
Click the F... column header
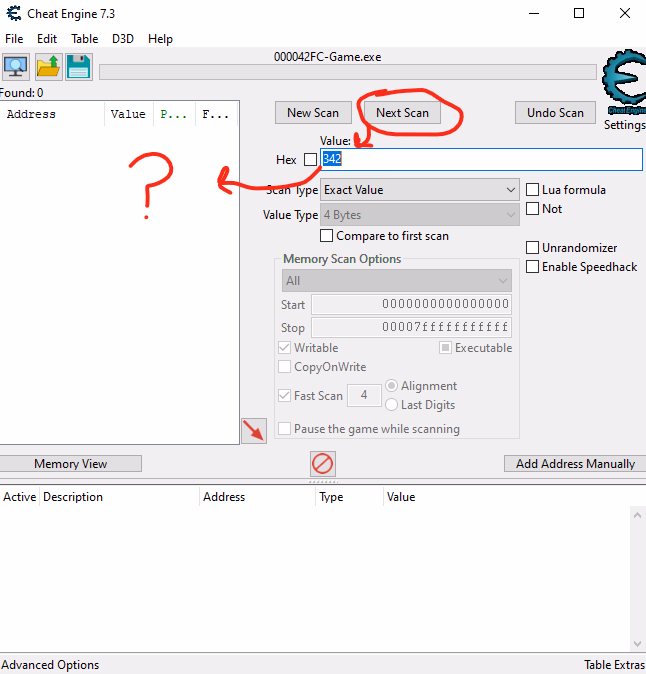[216, 114]
